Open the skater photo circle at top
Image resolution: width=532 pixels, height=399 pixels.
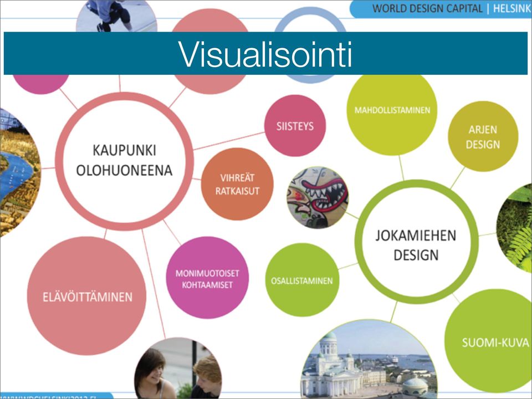(116, 16)
